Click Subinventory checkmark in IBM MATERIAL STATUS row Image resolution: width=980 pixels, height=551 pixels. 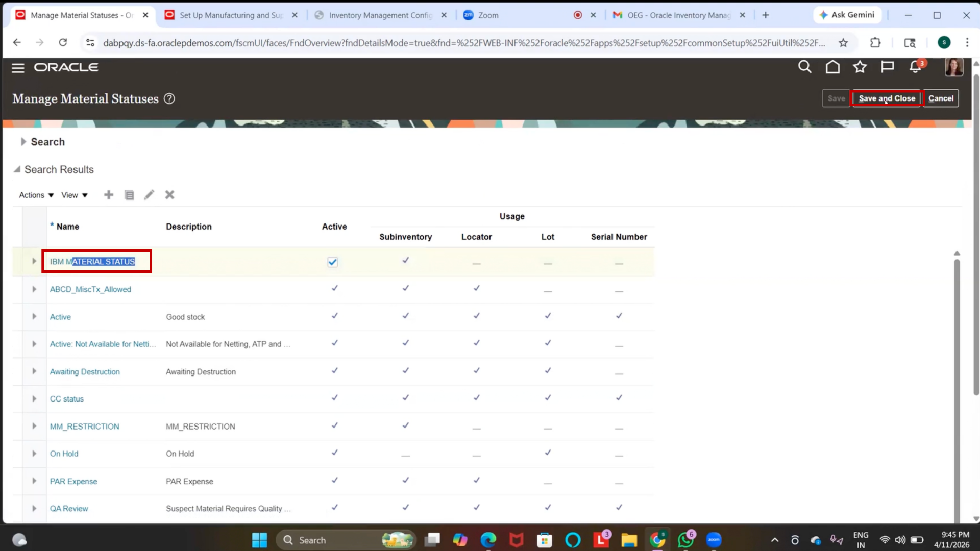406,260
